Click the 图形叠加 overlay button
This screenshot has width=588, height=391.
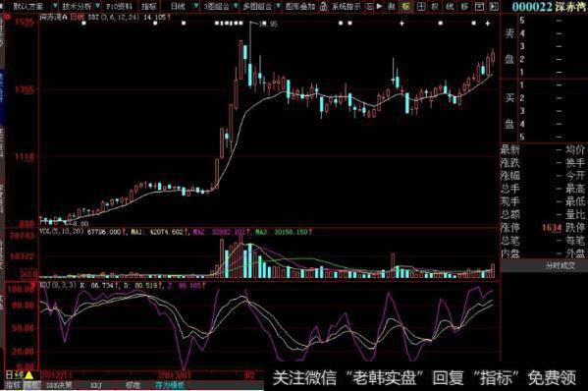[300, 6]
